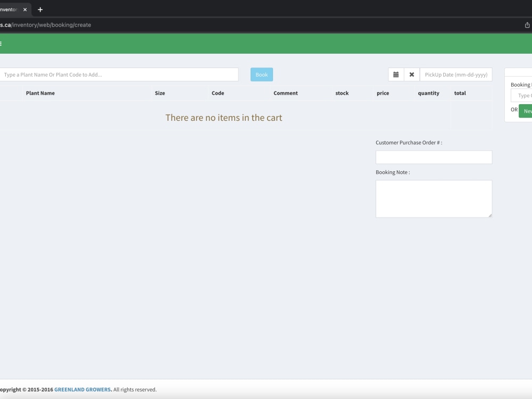
Task: Focus the plant name or code search field
Action: tap(119, 74)
